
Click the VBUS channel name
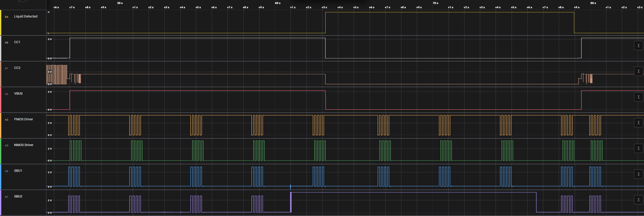pyautogui.click(x=18, y=94)
